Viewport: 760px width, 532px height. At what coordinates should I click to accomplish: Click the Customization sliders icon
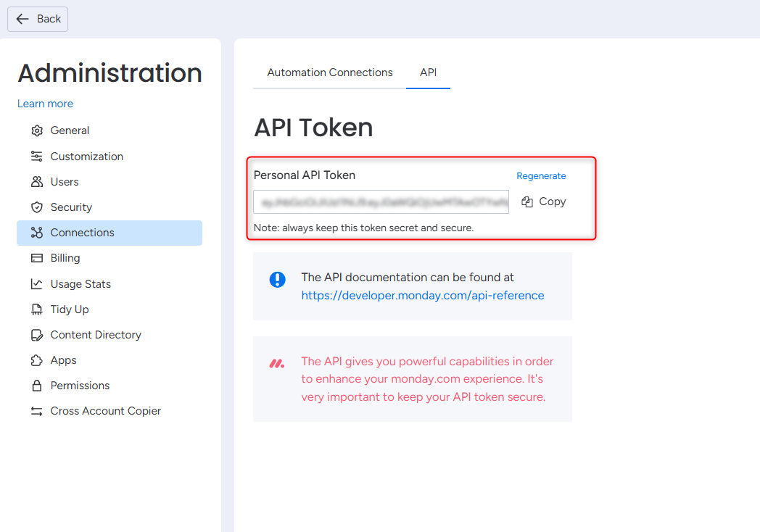37,157
